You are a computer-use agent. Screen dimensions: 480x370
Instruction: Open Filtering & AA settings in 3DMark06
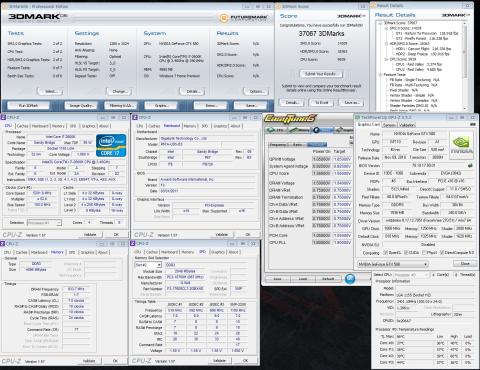pyautogui.click(x=121, y=105)
